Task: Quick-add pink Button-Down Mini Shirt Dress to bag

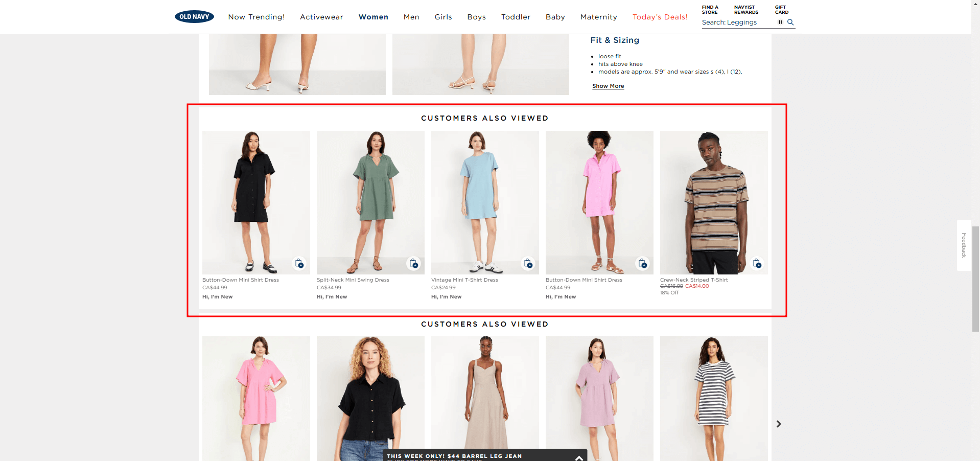Action: tap(643, 263)
